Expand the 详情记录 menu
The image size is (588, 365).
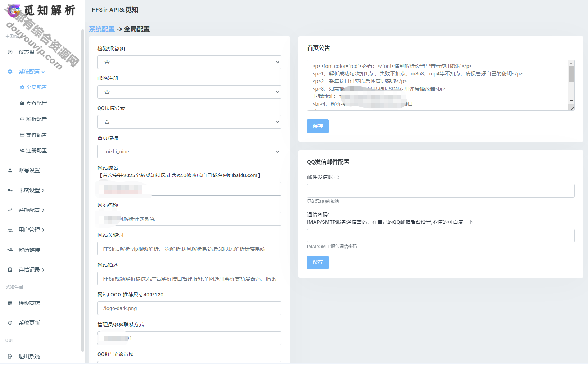pyautogui.click(x=32, y=270)
